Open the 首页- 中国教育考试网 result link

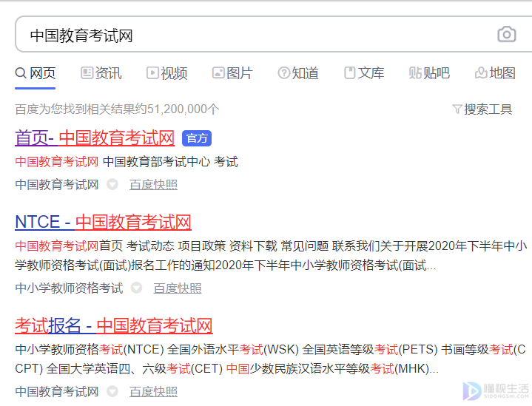tap(95, 138)
